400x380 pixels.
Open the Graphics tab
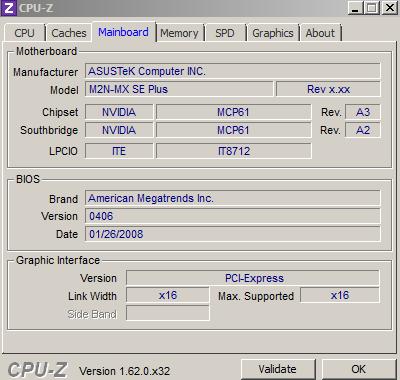tap(273, 33)
